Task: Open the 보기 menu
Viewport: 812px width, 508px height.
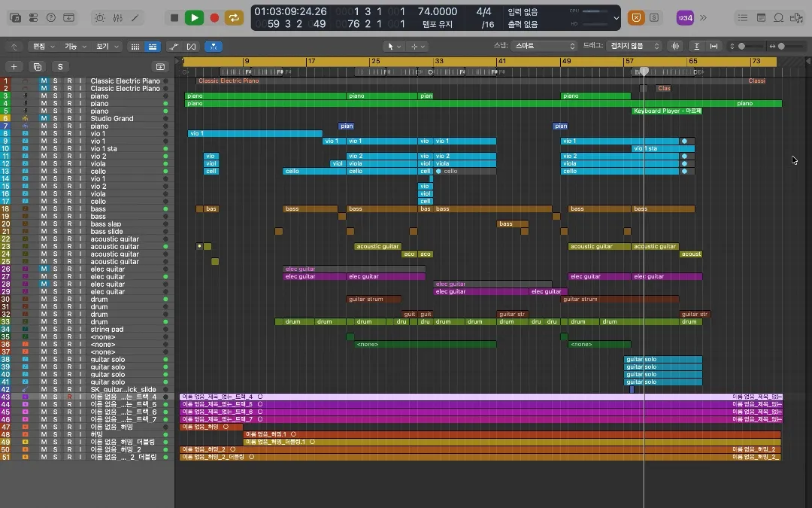Action: coord(107,47)
